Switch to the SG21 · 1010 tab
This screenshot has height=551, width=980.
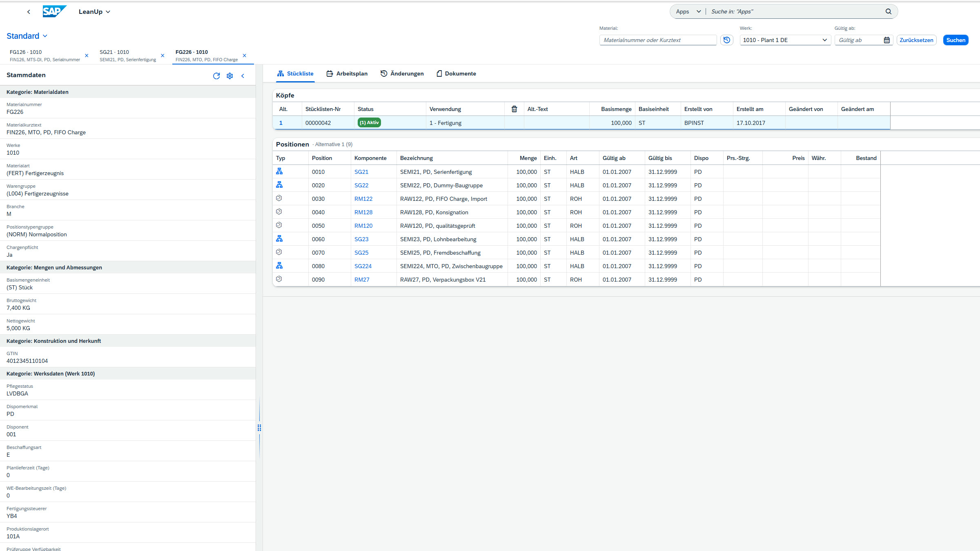pyautogui.click(x=128, y=56)
